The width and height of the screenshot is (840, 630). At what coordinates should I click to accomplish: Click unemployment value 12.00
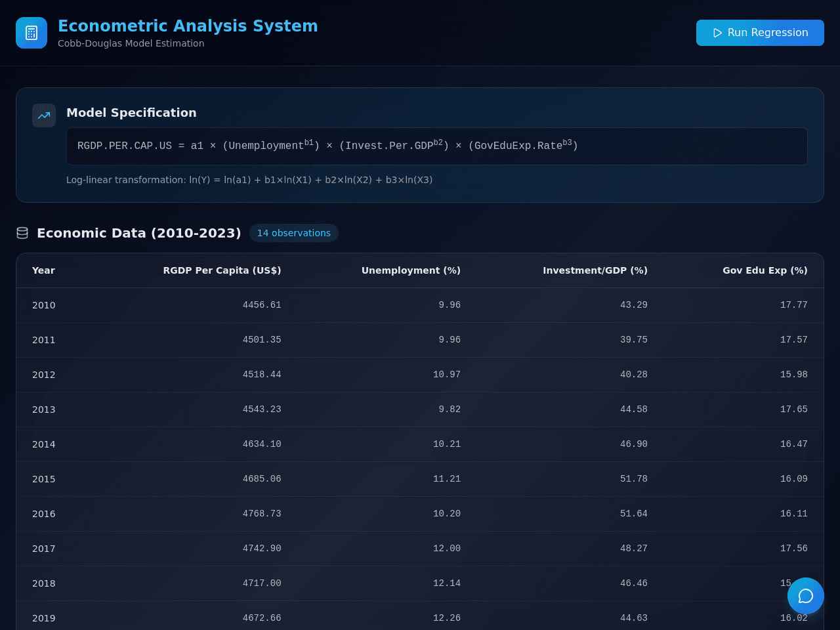447,549
